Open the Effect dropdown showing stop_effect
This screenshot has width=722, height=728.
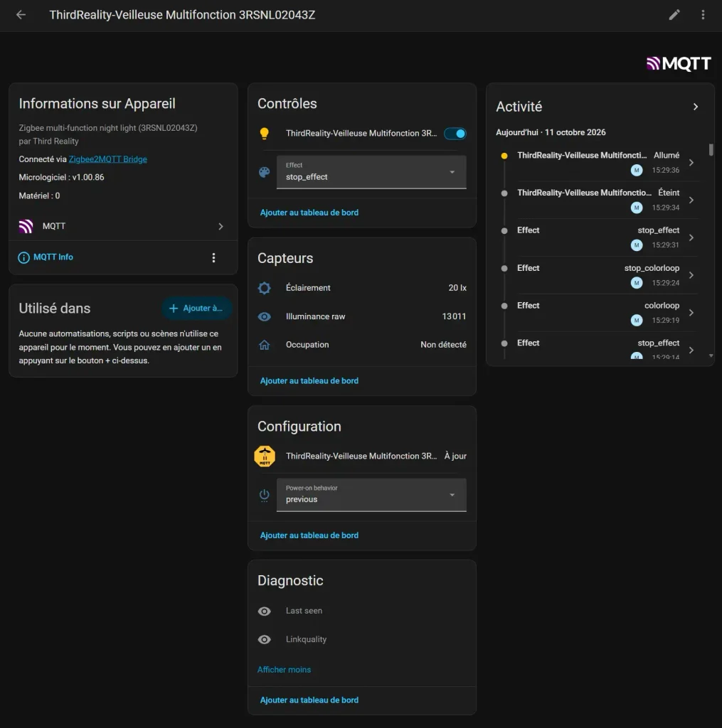[371, 172]
